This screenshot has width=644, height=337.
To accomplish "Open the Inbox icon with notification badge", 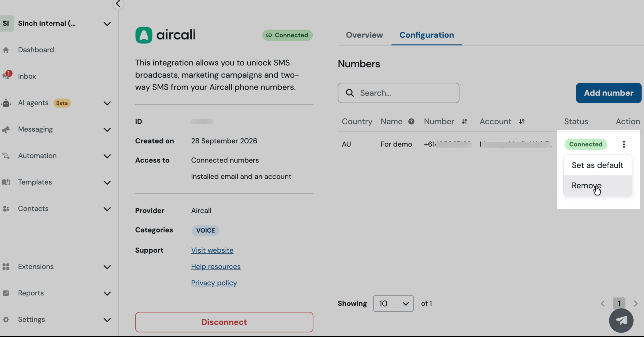I will (x=6, y=76).
